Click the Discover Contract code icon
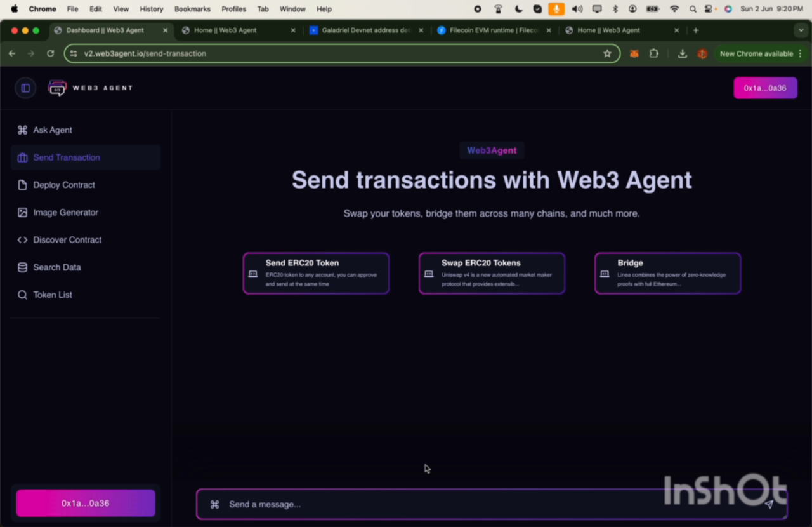This screenshot has width=812, height=527. point(22,240)
